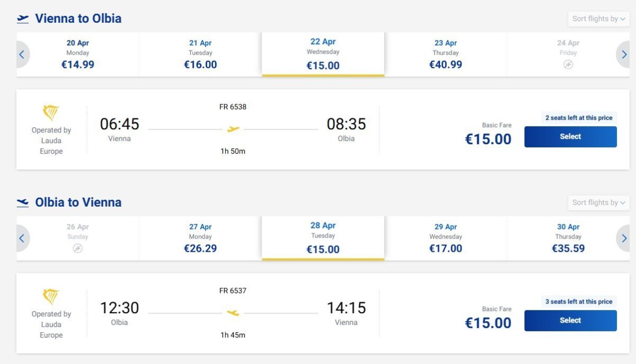Click the Ryanair harp logo on flight FR 6538
The height and width of the screenshot is (364, 636).
pyautogui.click(x=51, y=113)
